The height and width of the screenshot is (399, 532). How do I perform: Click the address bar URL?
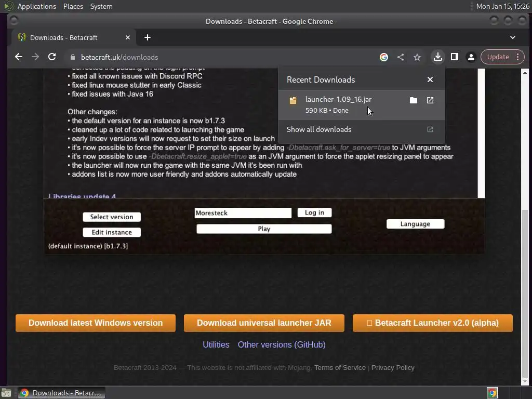pos(119,57)
